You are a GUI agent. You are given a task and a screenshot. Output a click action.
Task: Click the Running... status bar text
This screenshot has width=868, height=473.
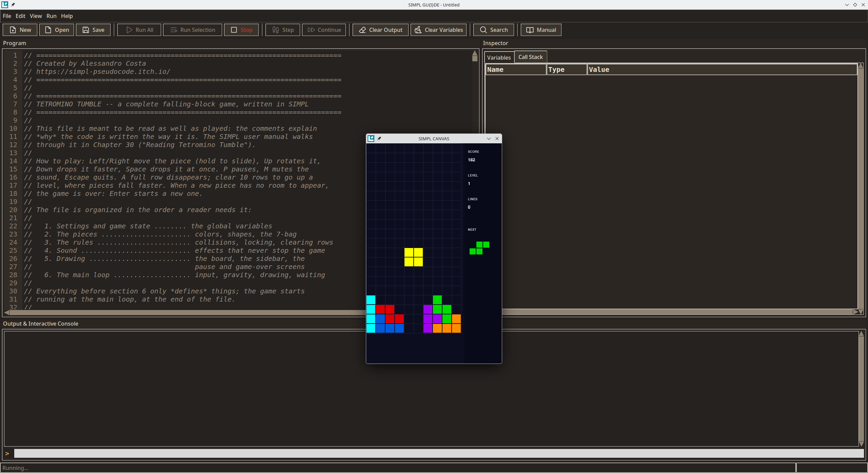15,468
